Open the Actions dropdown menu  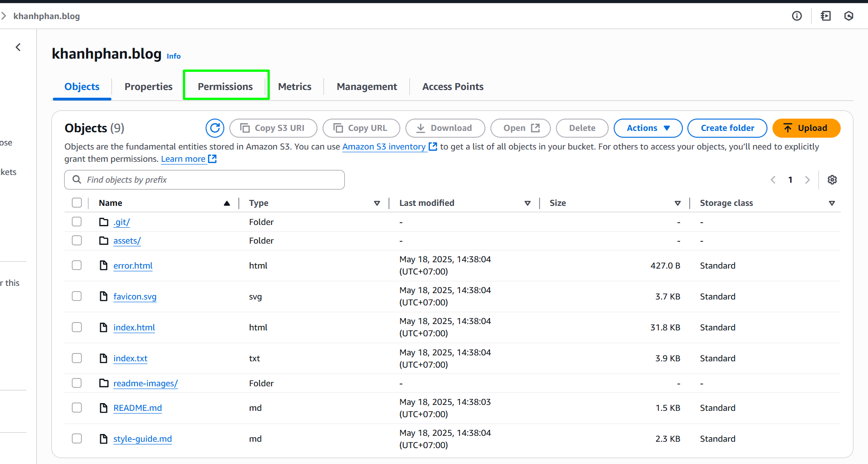648,128
